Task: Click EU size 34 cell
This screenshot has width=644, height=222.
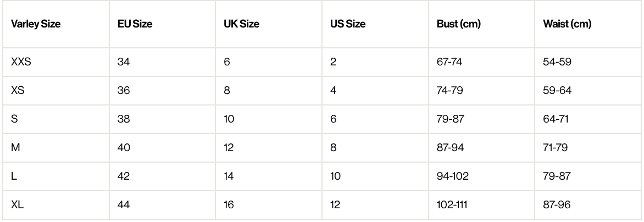Action: 124,62
